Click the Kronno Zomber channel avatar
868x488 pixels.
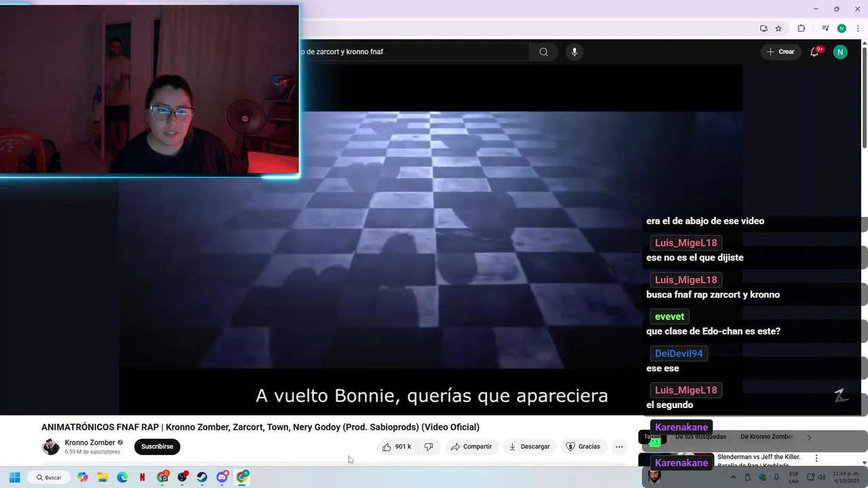click(51, 447)
